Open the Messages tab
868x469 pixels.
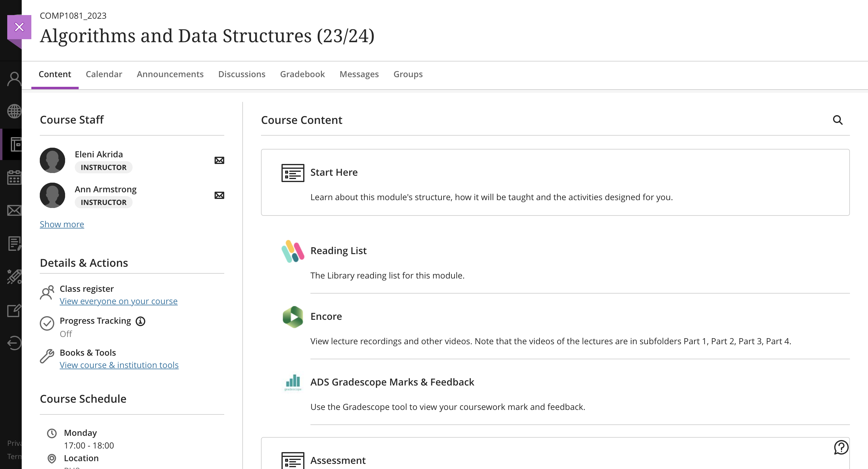[x=359, y=74]
